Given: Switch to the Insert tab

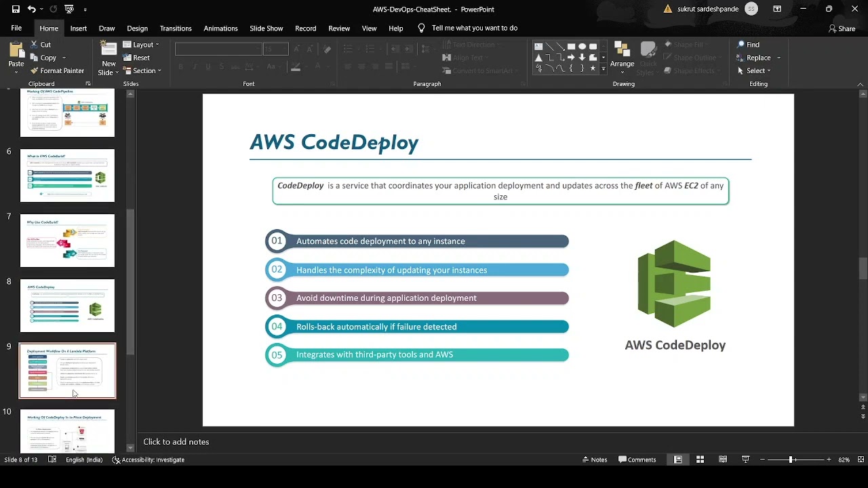Looking at the screenshot, I should [x=79, y=28].
